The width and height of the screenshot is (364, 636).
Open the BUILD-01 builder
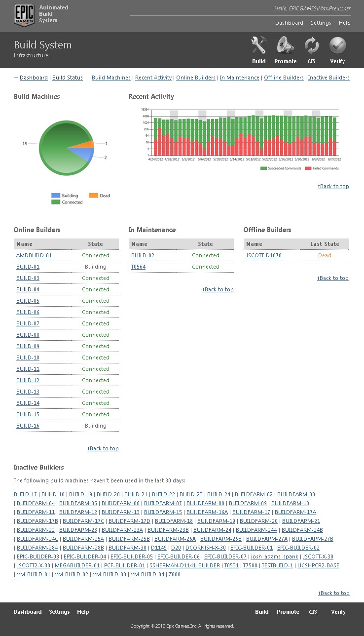tap(28, 267)
